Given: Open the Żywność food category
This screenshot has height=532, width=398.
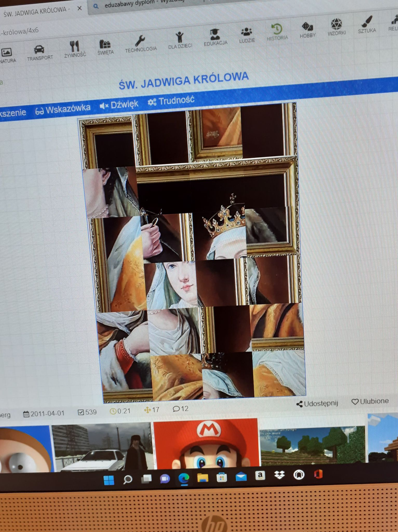Looking at the screenshot, I should (x=75, y=49).
